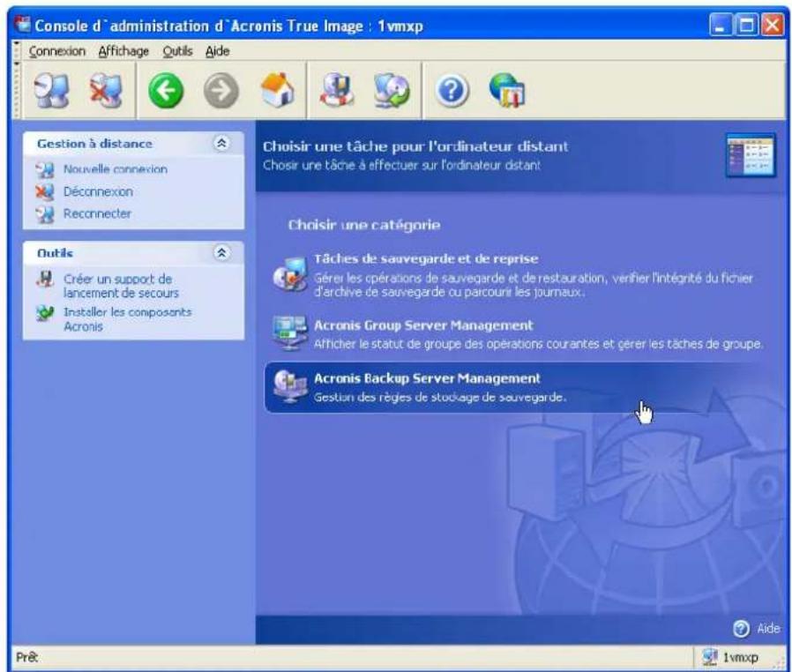This screenshot has height=672, width=792.
Task: Click the Prêt status bar text
Action: pyautogui.click(x=26, y=657)
